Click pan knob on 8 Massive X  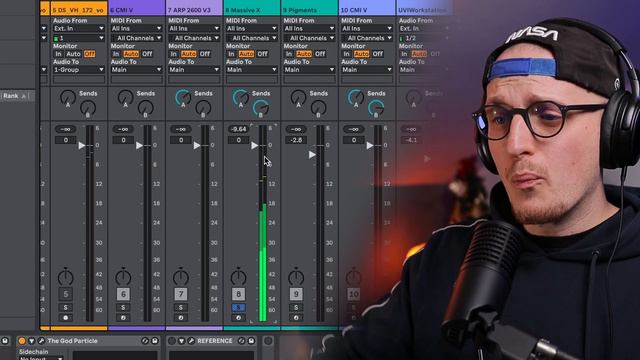tap(238, 278)
